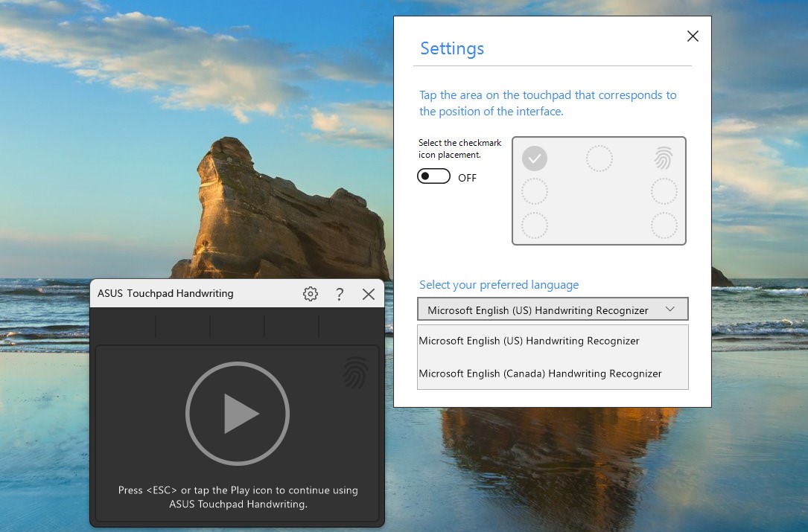
Task: Choose Microsoft English (US) Handwriting Recognizer option
Action: [x=553, y=341]
